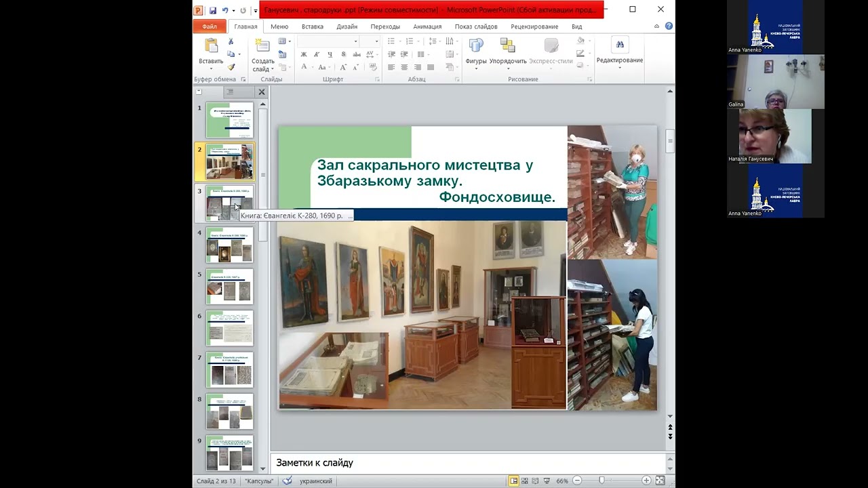Viewport: 868px width, 488px height.
Task: Create a new slide with Создать слайд
Action: pos(263,54)
